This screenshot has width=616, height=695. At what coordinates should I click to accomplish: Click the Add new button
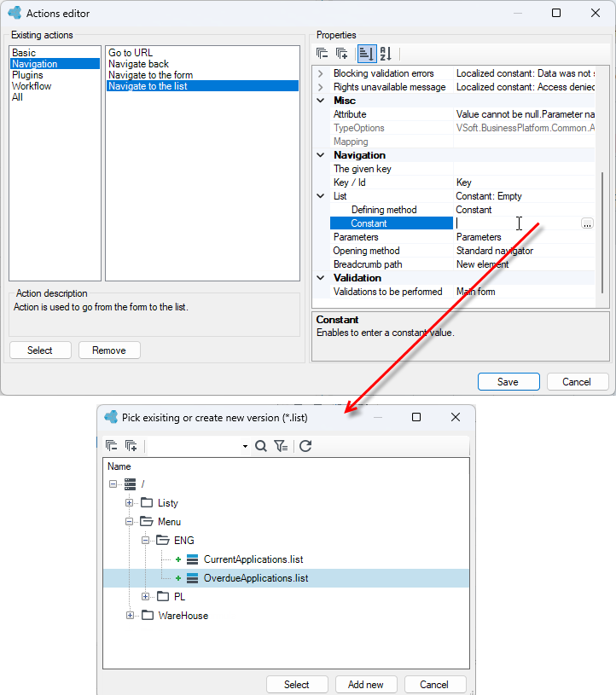click(366, 685)
